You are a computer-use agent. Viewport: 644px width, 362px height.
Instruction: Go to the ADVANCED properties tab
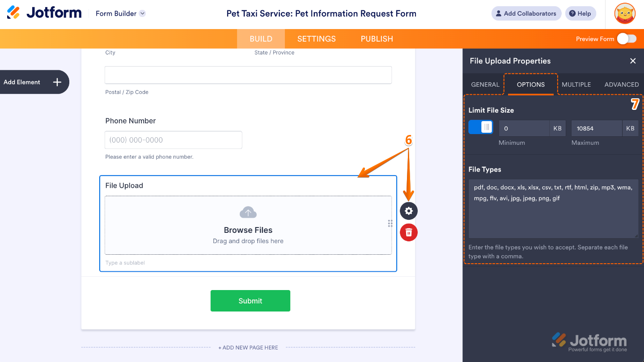pos(621,84)
